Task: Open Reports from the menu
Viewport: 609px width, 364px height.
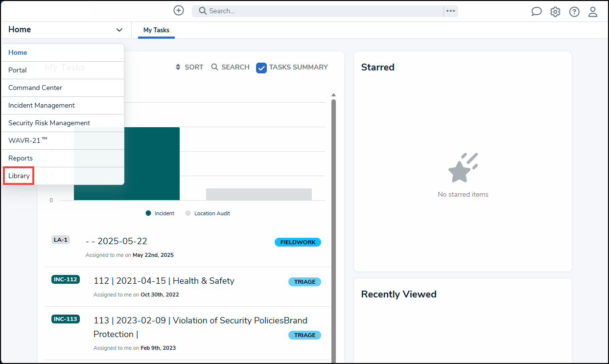Action: tap(63, 158)
